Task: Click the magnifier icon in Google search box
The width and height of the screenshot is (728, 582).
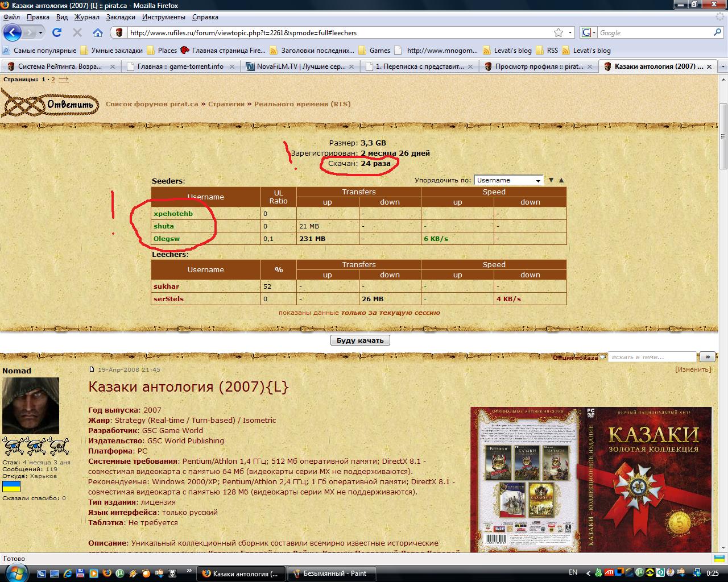Action: [x=717, y=32]
